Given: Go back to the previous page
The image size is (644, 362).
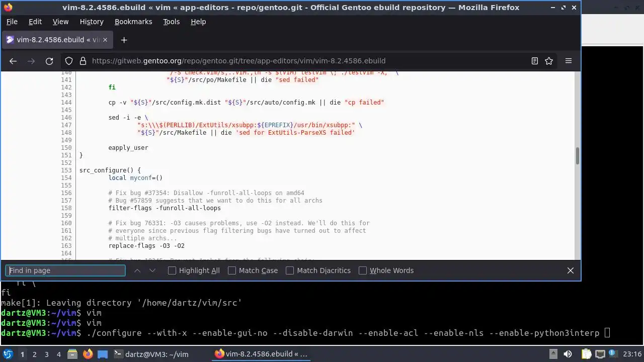Looking at the screenshot, I should tap(13, 61).
